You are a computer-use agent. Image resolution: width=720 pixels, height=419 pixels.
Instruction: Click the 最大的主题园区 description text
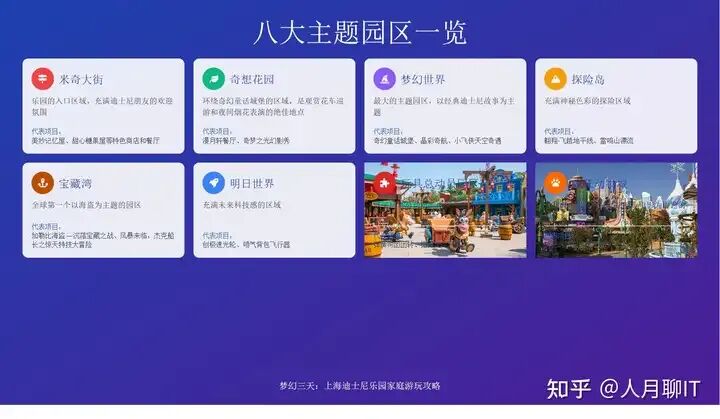tap(444, 106)
